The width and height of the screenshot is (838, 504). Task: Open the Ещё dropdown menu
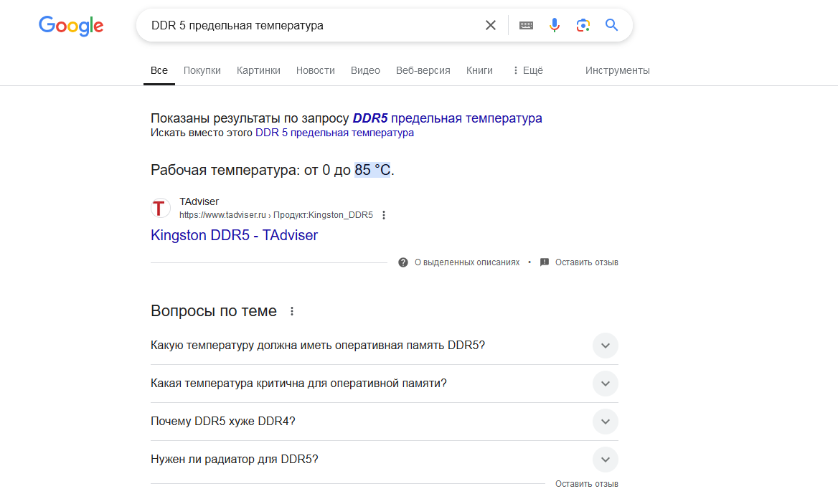pyautogui.click(x=527, y=70)
